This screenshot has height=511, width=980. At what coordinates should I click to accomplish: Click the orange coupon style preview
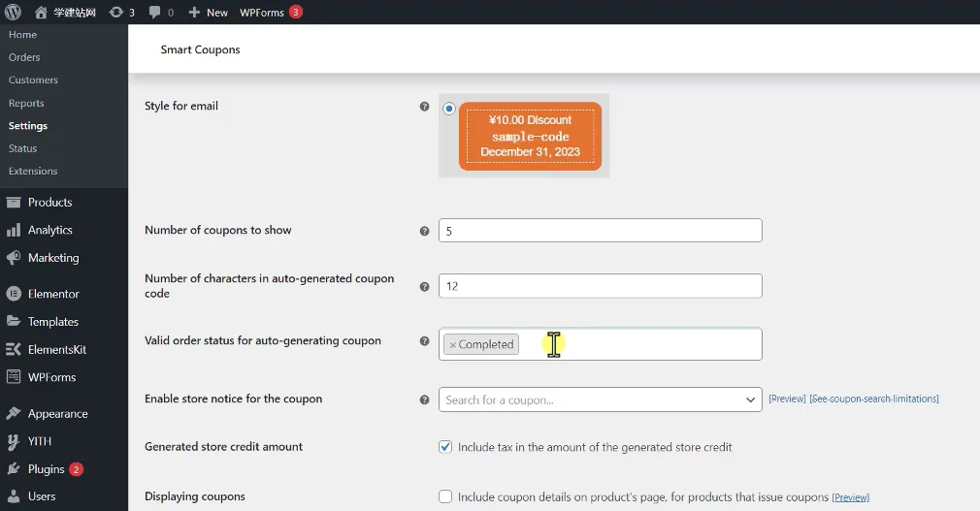(x=530, y=136)
